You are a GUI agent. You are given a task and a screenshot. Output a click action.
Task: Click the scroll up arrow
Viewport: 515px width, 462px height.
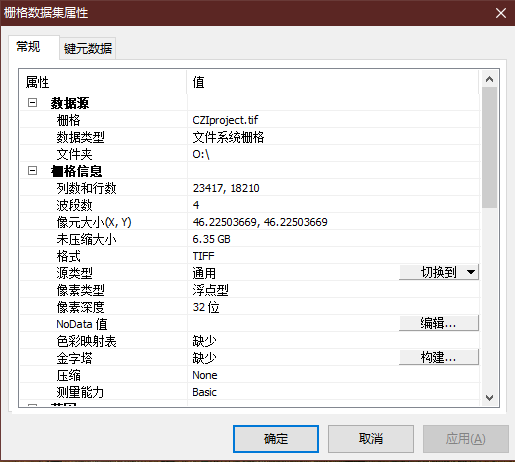489,79
